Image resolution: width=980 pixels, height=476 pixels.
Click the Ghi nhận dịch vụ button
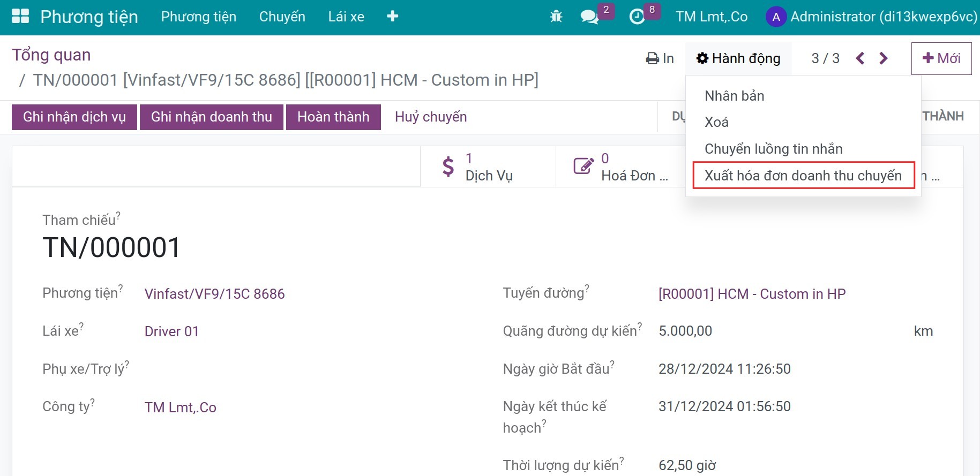pos(74,117)
